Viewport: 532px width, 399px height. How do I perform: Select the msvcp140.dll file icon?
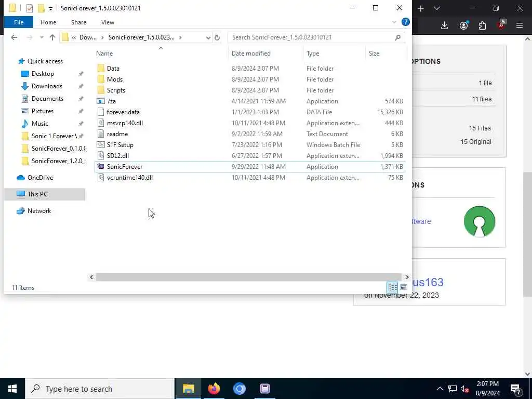pyautogui.click(x=101, y=123)
